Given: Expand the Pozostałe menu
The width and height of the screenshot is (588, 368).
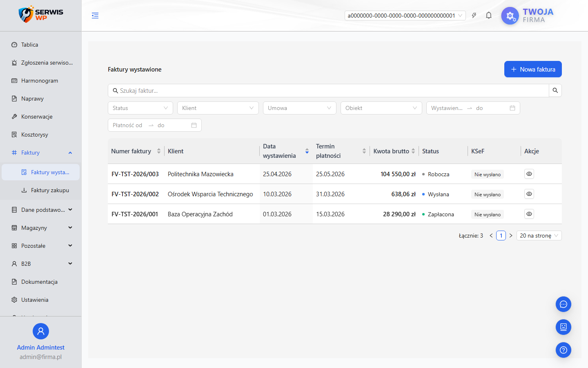Looking at the screenshot, I should click(x=41, y=246).
